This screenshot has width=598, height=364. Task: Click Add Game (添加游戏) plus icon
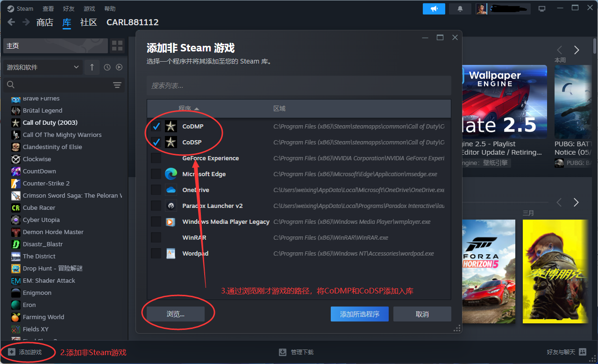click(12, 352)
